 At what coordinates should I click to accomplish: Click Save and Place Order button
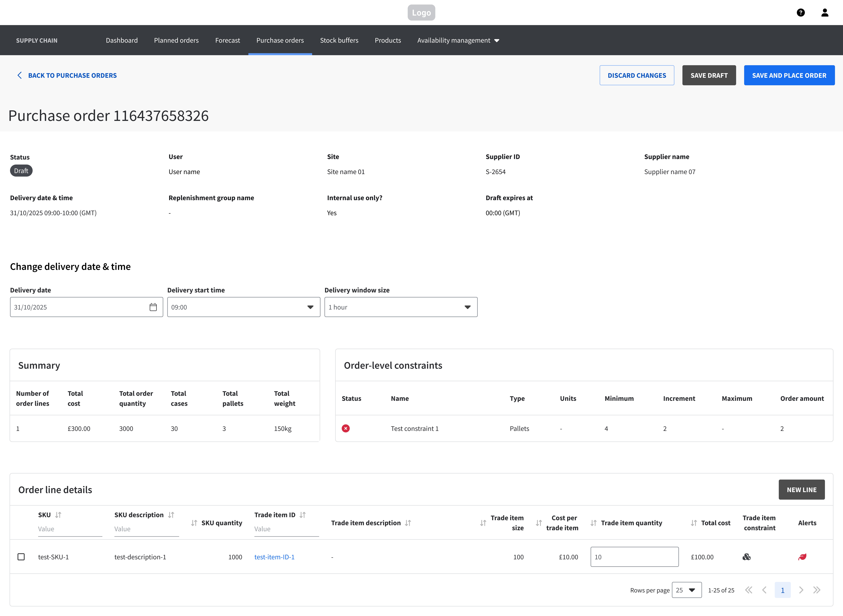[x=789, y=75]
